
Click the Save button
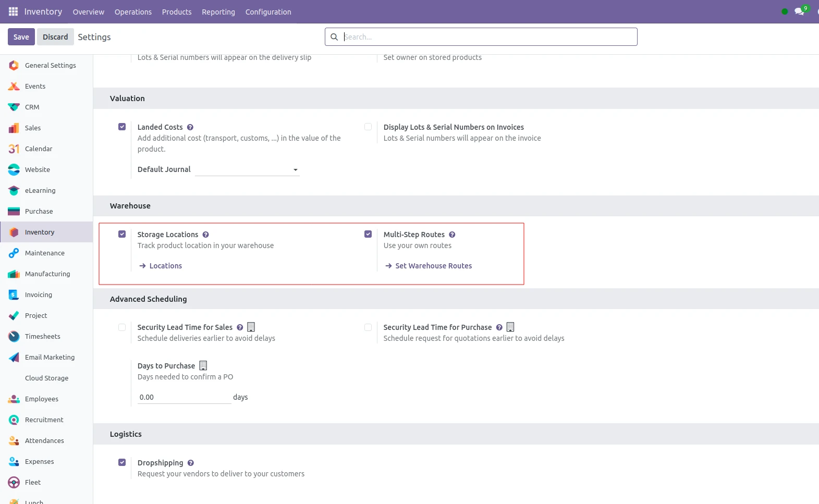tap(21, 37)
